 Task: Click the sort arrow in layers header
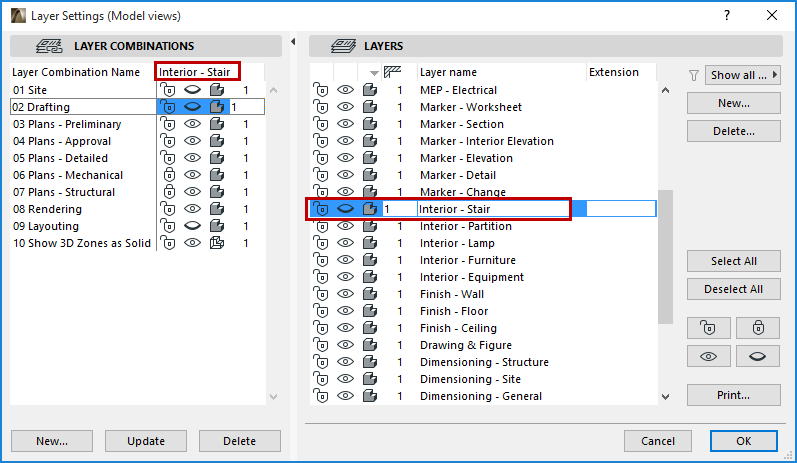pos(374,73)
